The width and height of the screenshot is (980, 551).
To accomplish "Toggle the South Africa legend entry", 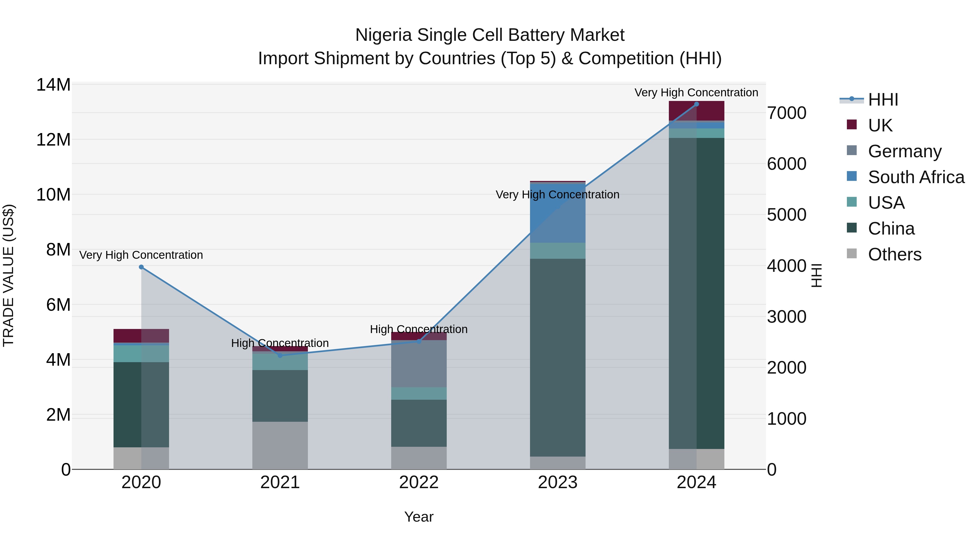I will pyautogui.click(x=905, y=177).
